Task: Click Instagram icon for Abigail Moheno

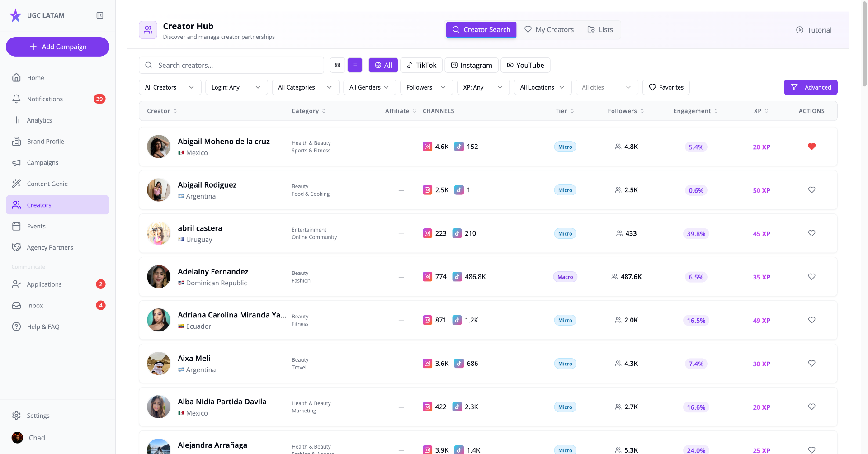Action: tap(427, 147)
